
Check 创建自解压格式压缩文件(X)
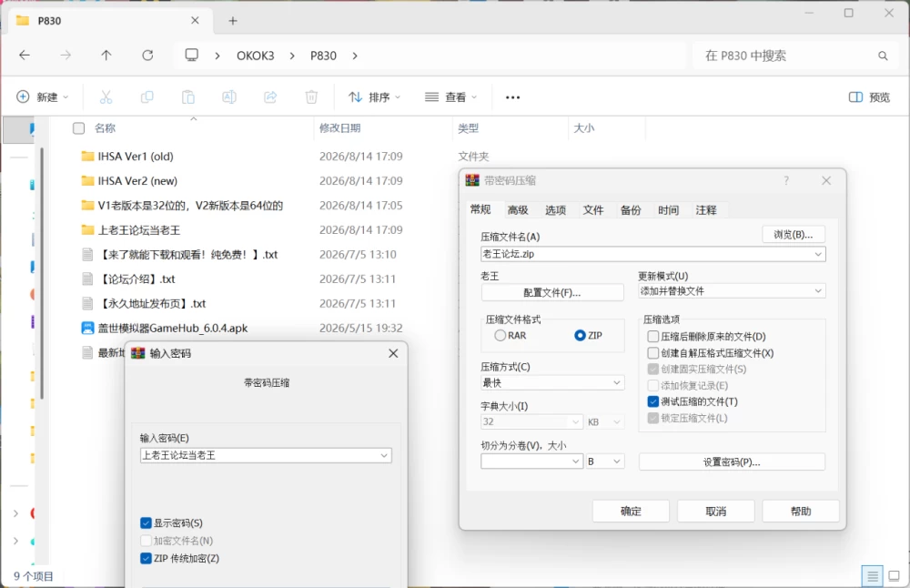[x=652, y=353]
